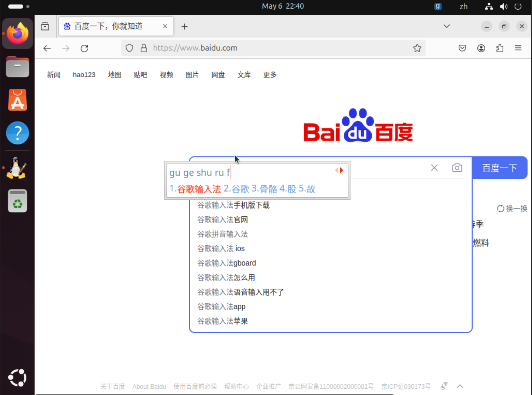Select suggestion 谷歌拼音输入法
Screen dimensions: 532x395
[223, 234]
